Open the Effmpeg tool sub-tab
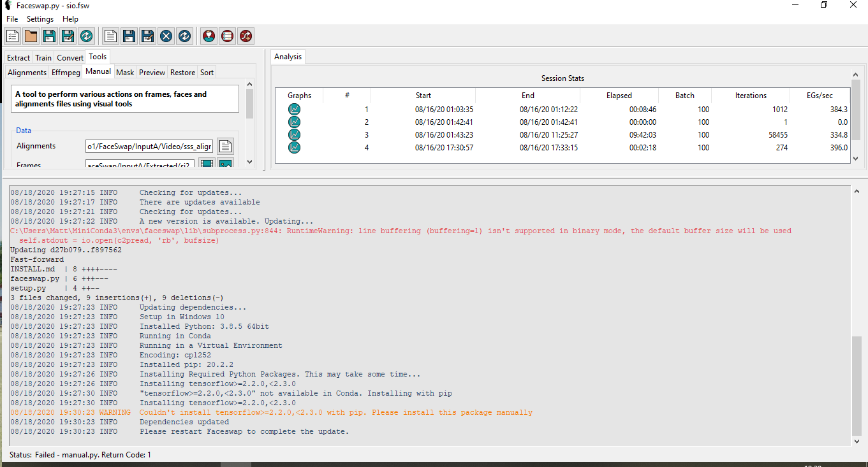Image resolution: width=868 pixels, height=467 pixels. tap(66, 73)
